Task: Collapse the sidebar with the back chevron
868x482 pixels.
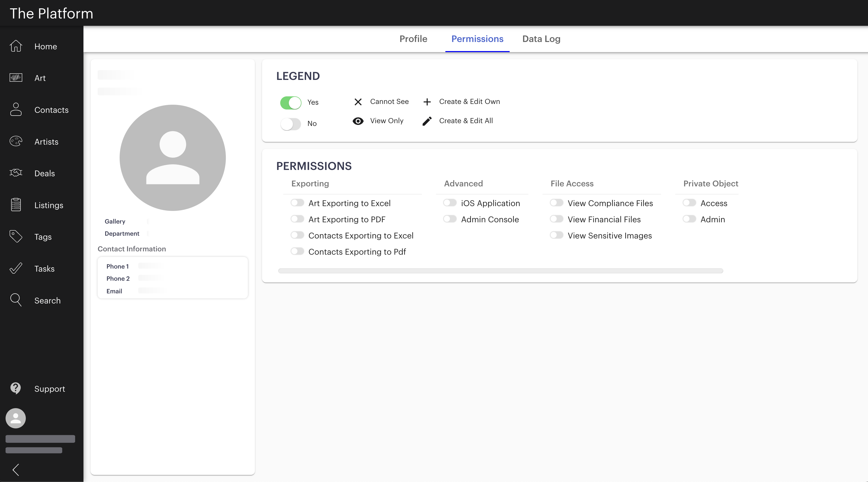Action: pyautogui.click(x=16, y=470)
